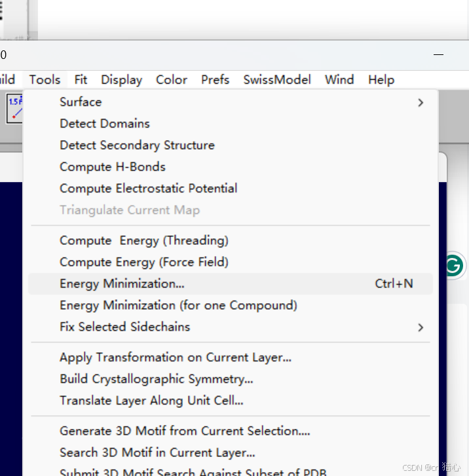
Task: Open the Prefs menu
Action: coord(215,80)
